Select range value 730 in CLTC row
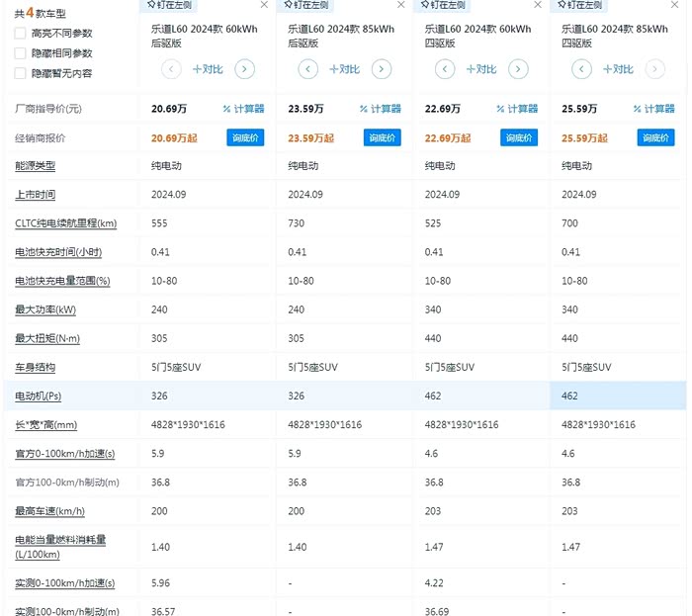This screenshot has width=692, height=616. (x=297, y=223)
